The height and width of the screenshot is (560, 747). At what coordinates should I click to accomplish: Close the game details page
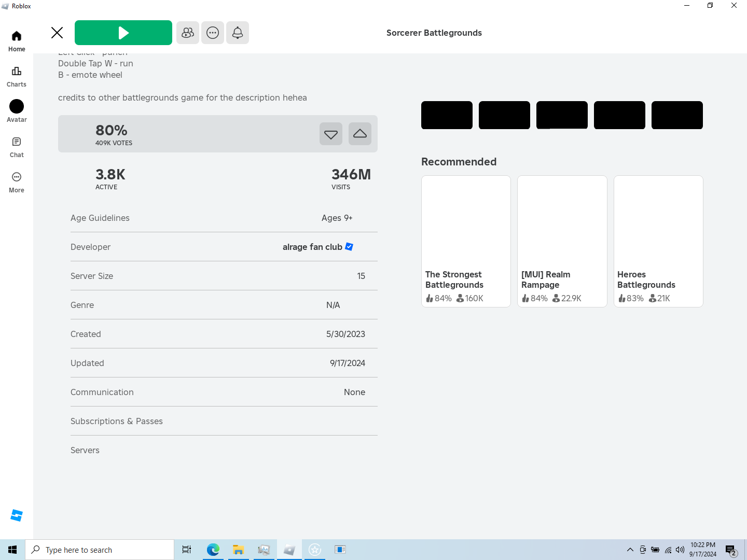coord(57,33)
